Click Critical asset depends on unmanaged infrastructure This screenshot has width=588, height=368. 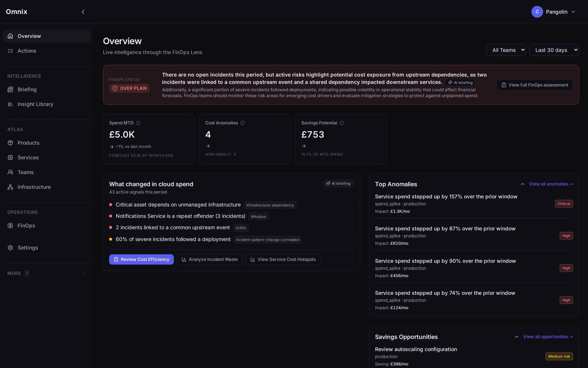click(x=178, y=205)
